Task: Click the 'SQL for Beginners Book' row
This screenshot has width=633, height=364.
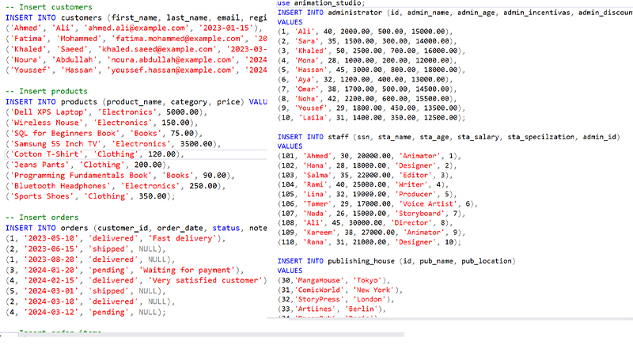Action: click(x=104, y=133)
